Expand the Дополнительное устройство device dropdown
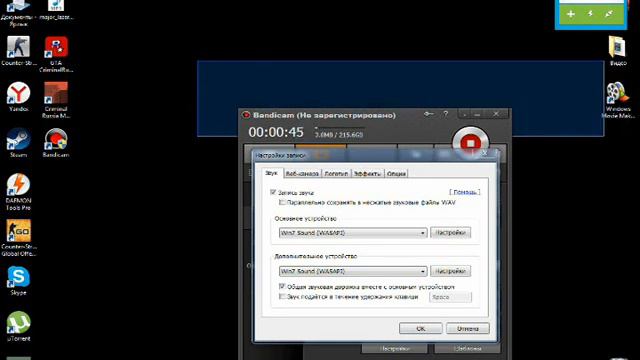Screen dimensions: 640x360 tap(353, 271)
